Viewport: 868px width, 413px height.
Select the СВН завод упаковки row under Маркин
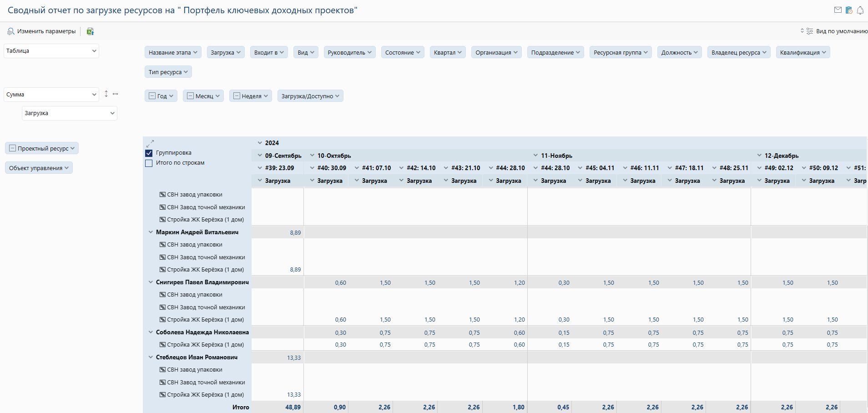pyautogui.click(x=194, y=245)
